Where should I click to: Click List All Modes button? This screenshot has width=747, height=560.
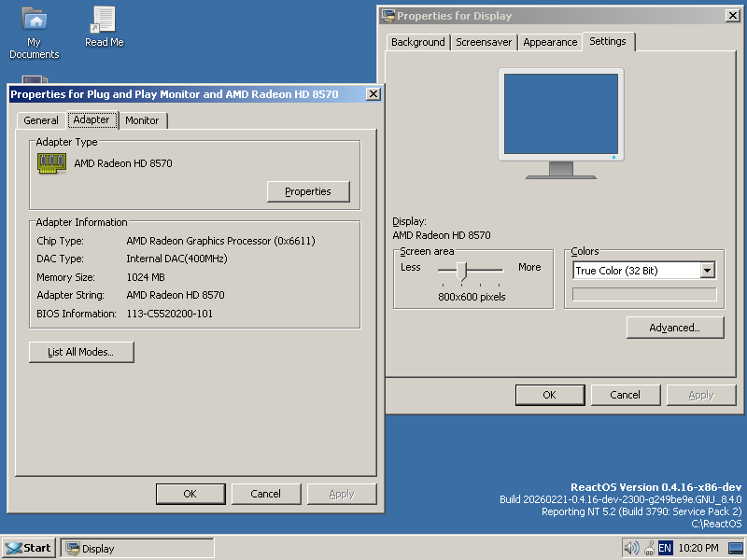[x=81, y=352]
